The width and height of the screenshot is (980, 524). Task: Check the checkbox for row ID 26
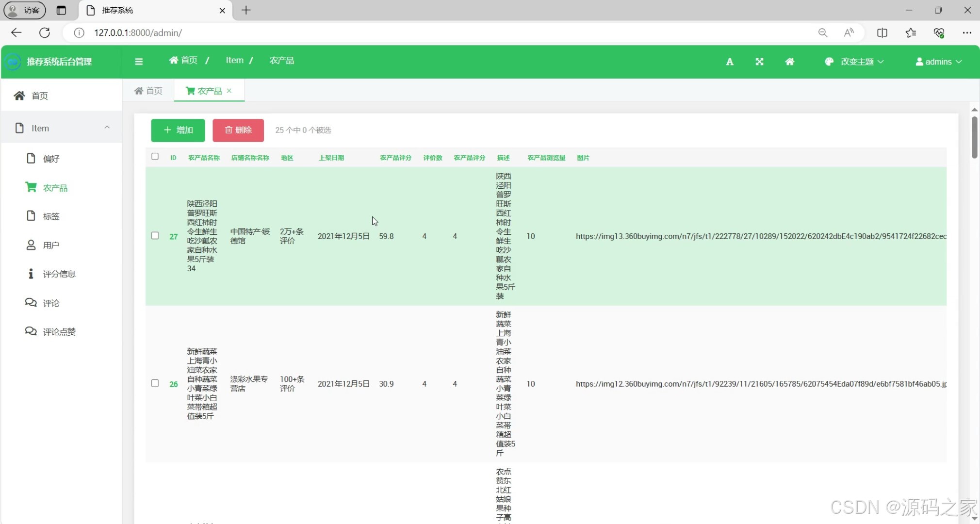coord(155,383)
